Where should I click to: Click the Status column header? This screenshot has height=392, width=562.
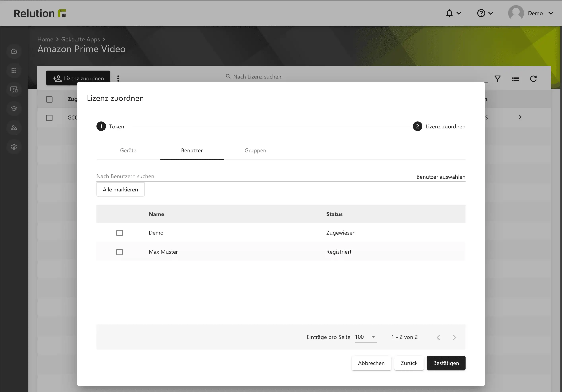334,214
